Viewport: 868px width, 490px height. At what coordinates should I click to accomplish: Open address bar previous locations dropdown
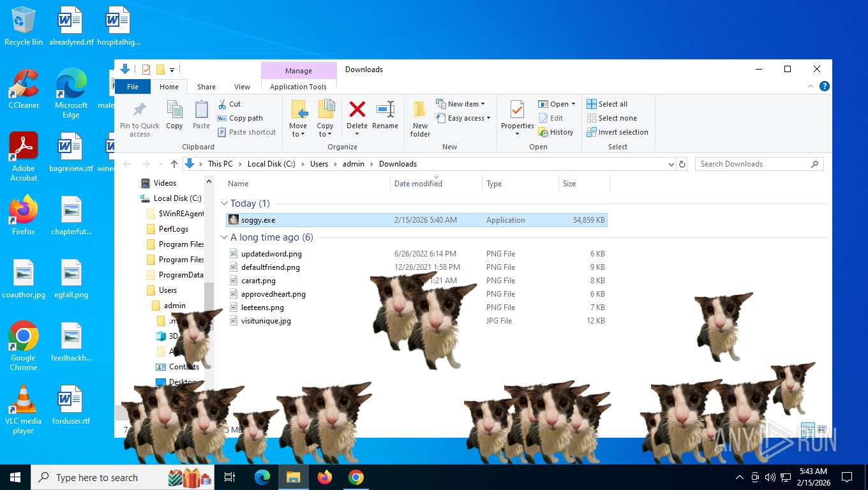[671, 164]
